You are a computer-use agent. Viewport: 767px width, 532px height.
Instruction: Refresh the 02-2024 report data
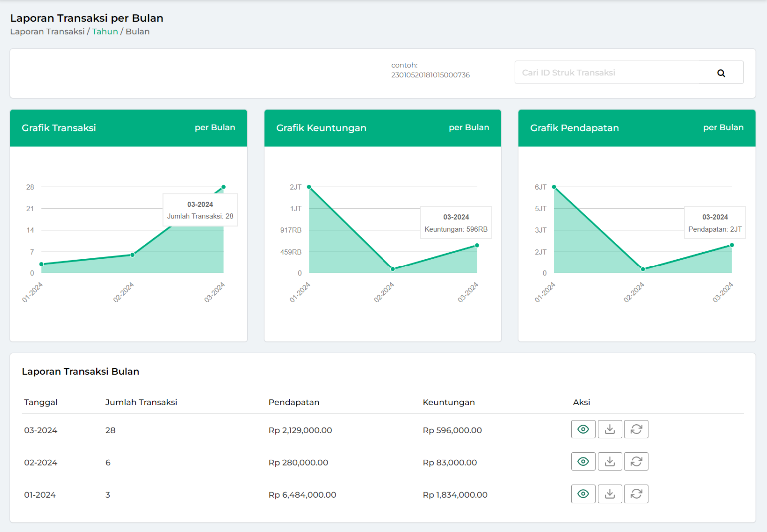636,462
